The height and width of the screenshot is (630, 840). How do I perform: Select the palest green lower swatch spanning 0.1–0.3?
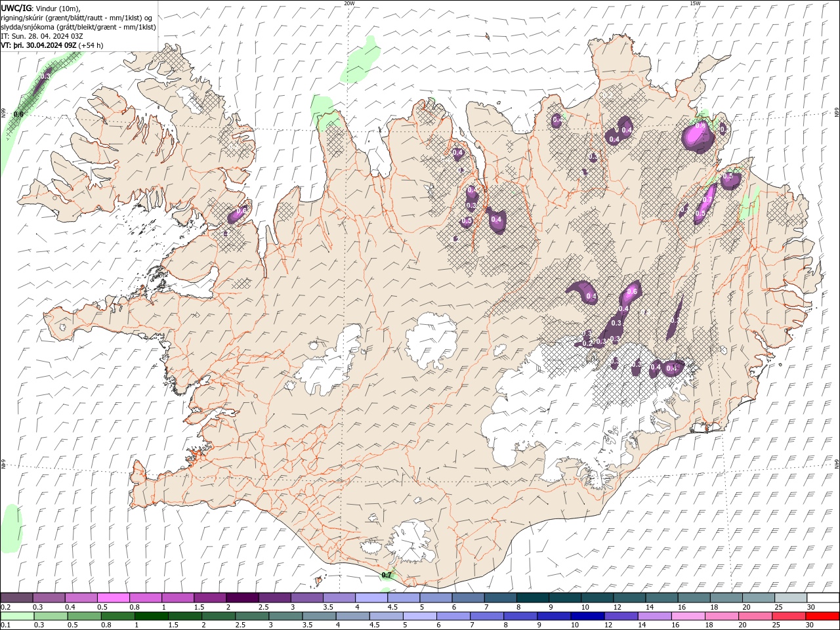[17, 616]
